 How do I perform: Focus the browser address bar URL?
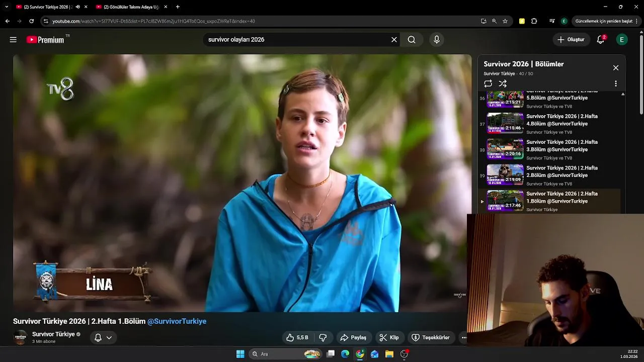pyautogui.click(x=153, y=21)
